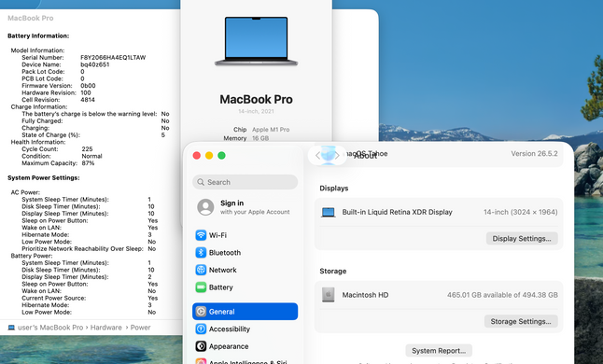Zoom System Settings with green button
603x364 pixels.
[221, 155]
